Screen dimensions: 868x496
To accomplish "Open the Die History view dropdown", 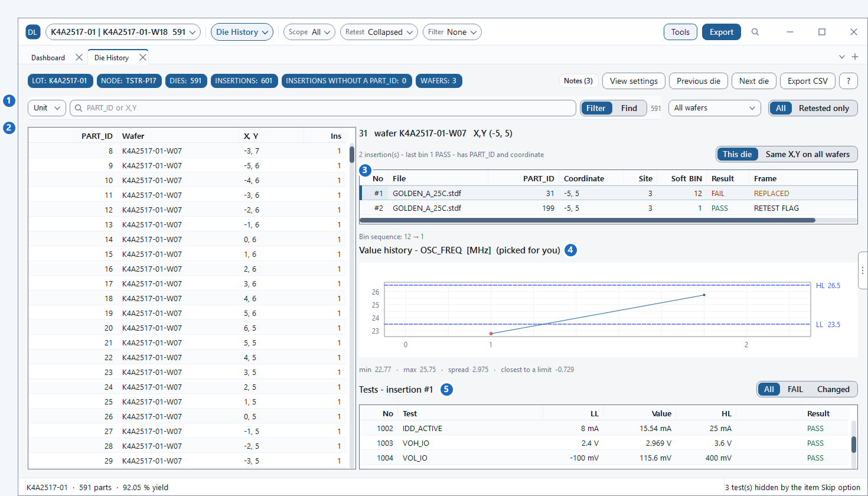I will 242,32.
